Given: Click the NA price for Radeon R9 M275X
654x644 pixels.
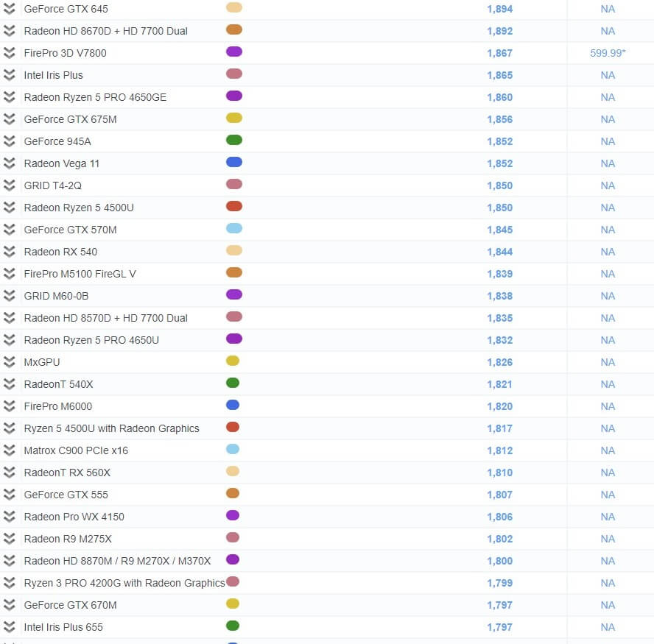Looking at the screenshot, I should [x=608, y=539].
